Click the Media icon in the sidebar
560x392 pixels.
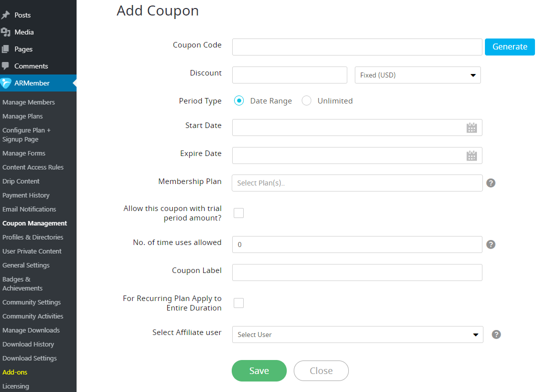6,32
